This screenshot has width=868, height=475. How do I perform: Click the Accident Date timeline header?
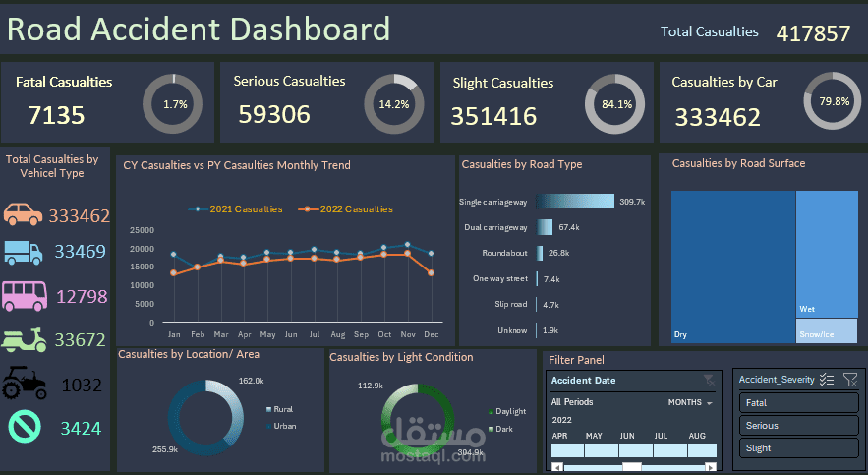point(584,381)
